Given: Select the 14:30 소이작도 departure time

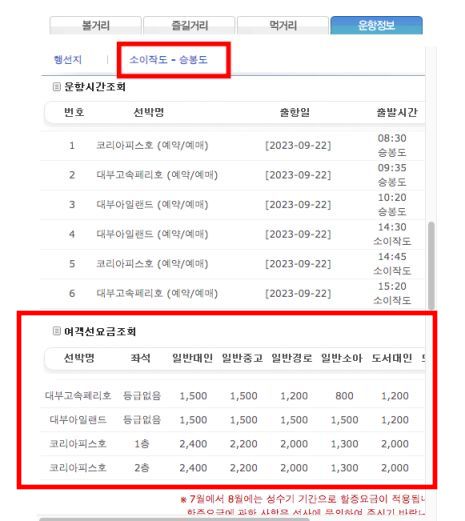Looking at the screenshot, I should click(392, 234).
